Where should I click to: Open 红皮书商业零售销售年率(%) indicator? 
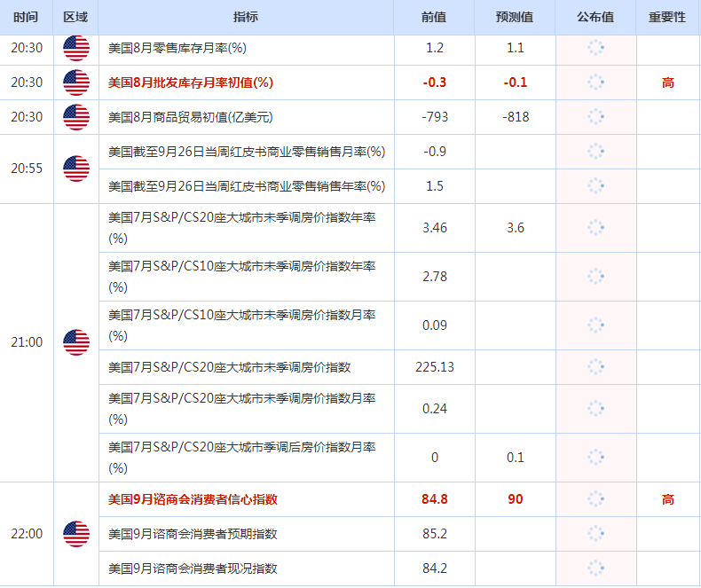[x=247, y=186]
